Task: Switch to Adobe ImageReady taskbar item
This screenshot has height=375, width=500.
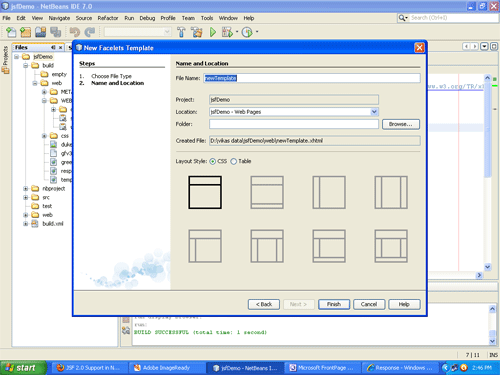Action: (166, 368)
